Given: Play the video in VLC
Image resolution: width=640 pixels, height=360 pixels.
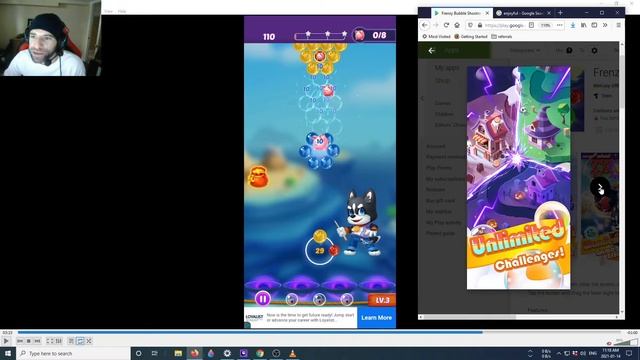Looking at the screenshot, I should [x=6, y=341].
